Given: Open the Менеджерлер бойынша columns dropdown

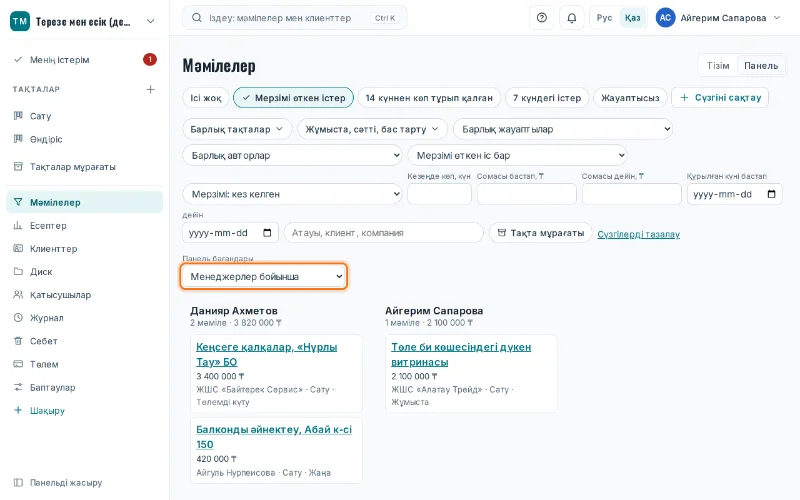Looking at the screenshot, I should 264,277.
